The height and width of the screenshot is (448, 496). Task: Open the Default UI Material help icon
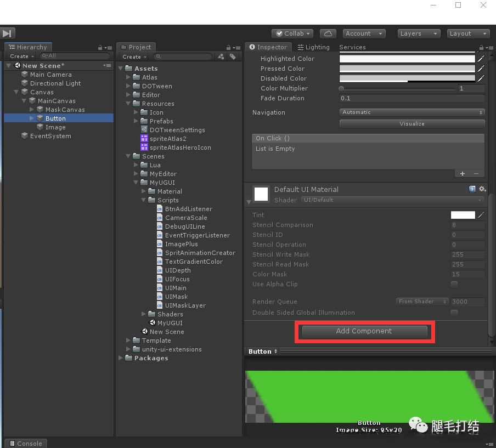[x=472, y=189]
